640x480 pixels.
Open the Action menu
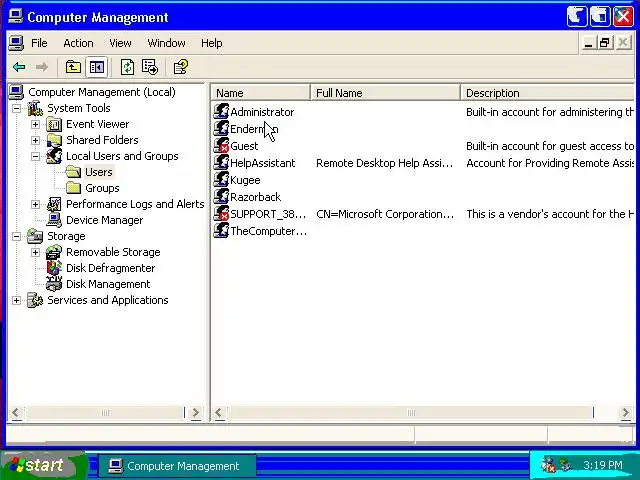click(78, 43)
